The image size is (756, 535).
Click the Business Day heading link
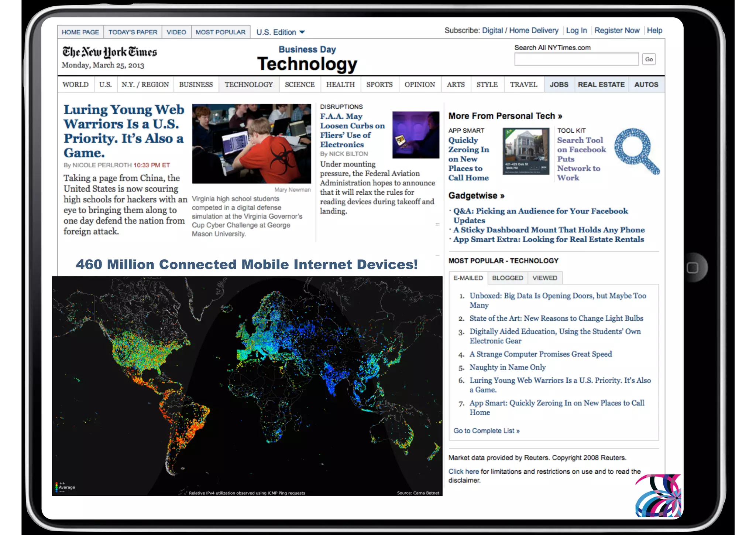click(307, 50)
